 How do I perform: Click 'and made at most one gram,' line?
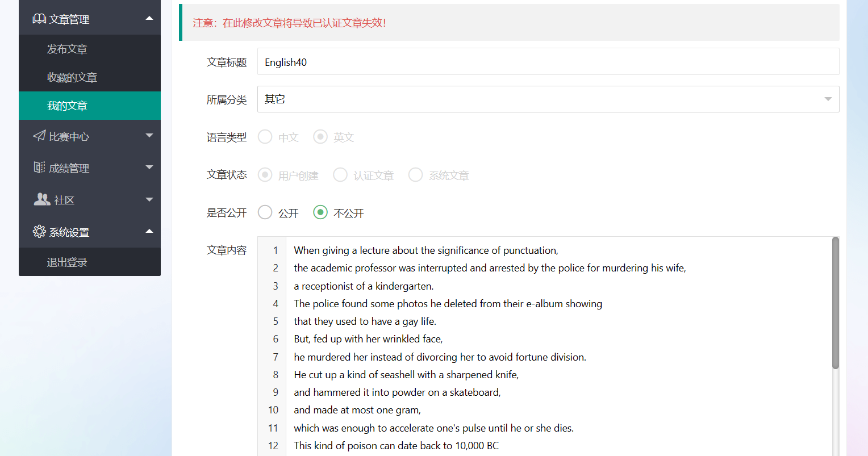[357, 410]
